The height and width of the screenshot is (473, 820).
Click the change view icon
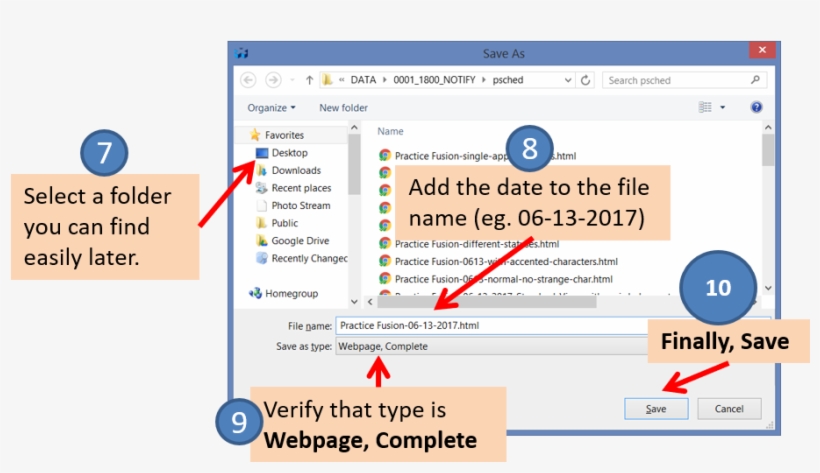click(705, 107)
